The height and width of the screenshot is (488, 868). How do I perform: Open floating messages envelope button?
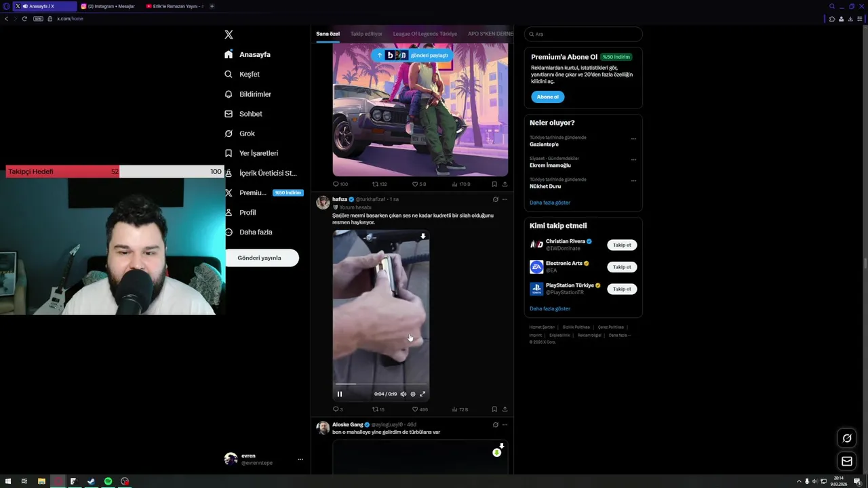(846, 462)
